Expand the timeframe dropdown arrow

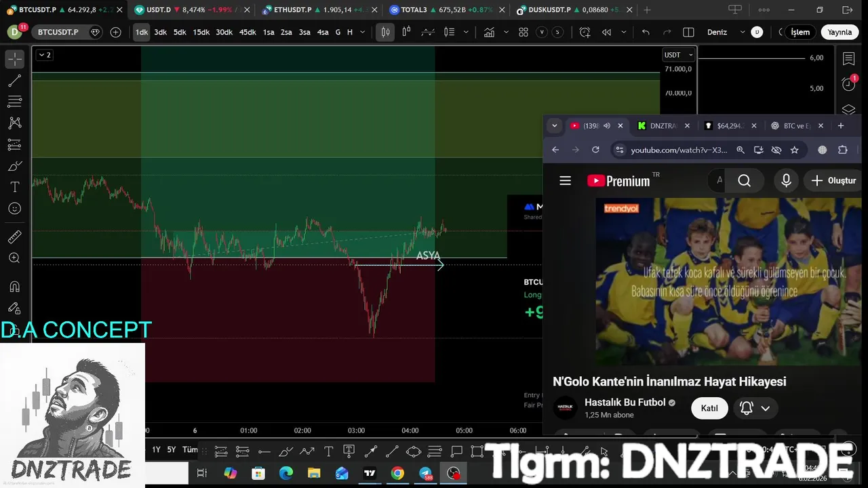point(363,32)
